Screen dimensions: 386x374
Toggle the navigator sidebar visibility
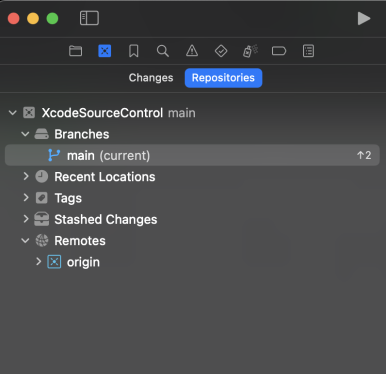[89, 18]
